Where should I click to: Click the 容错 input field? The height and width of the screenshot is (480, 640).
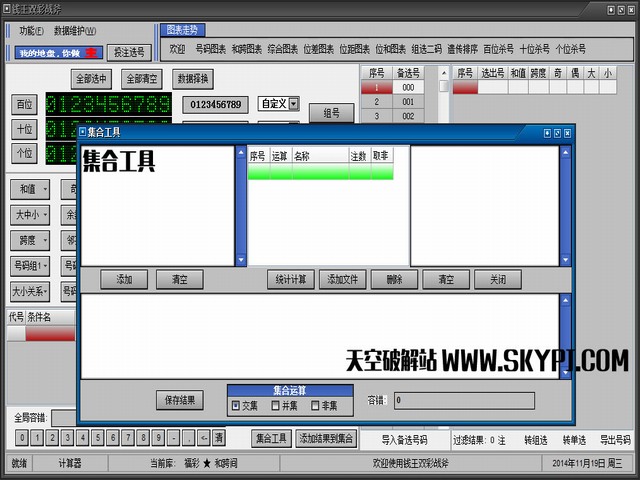click(476, 400)
